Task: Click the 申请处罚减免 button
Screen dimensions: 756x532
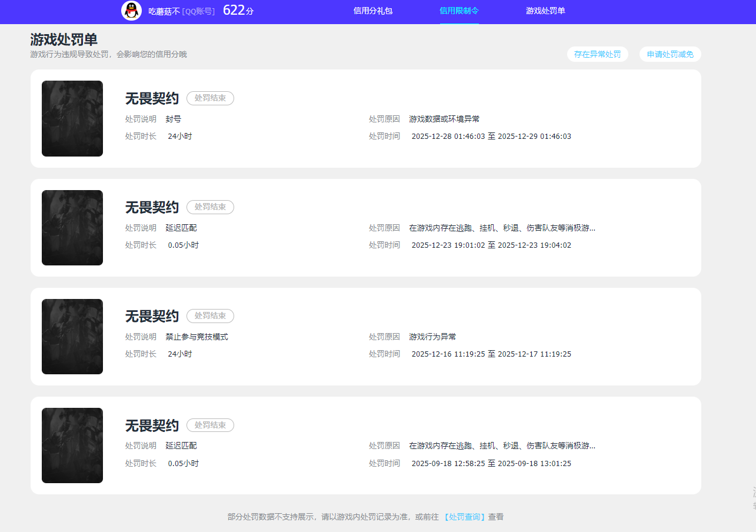Action: 670,54
